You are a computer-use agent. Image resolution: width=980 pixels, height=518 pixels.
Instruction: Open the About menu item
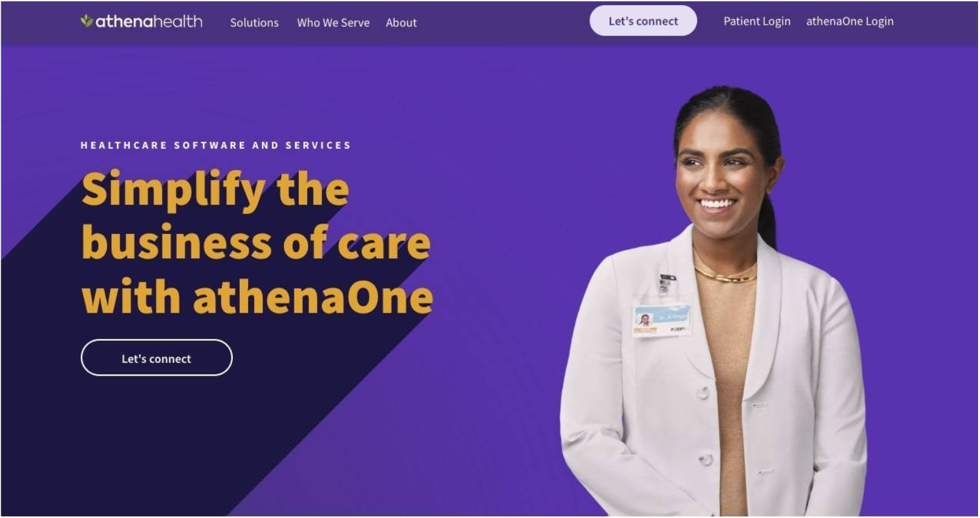click(x=401, y=23)
